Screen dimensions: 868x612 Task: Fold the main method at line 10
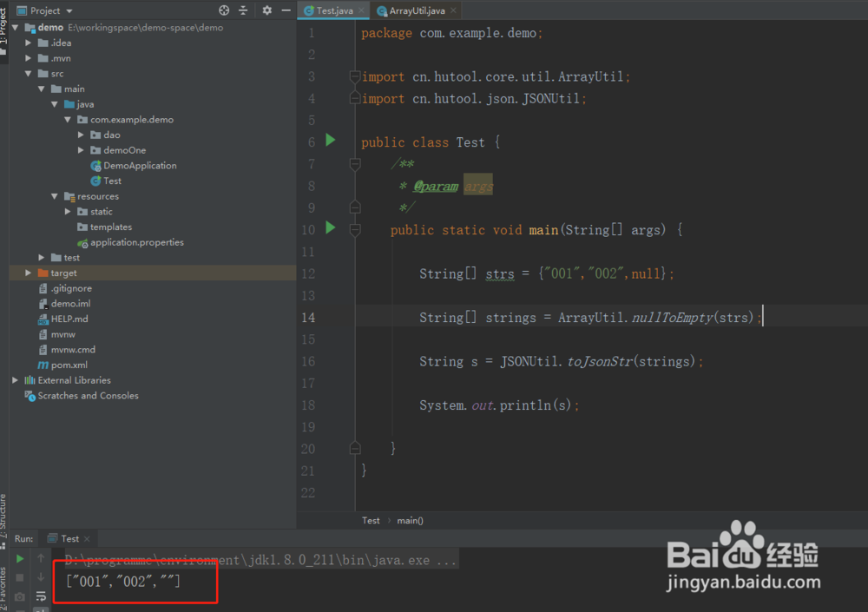pyautogui.click(x=355, y=230)
